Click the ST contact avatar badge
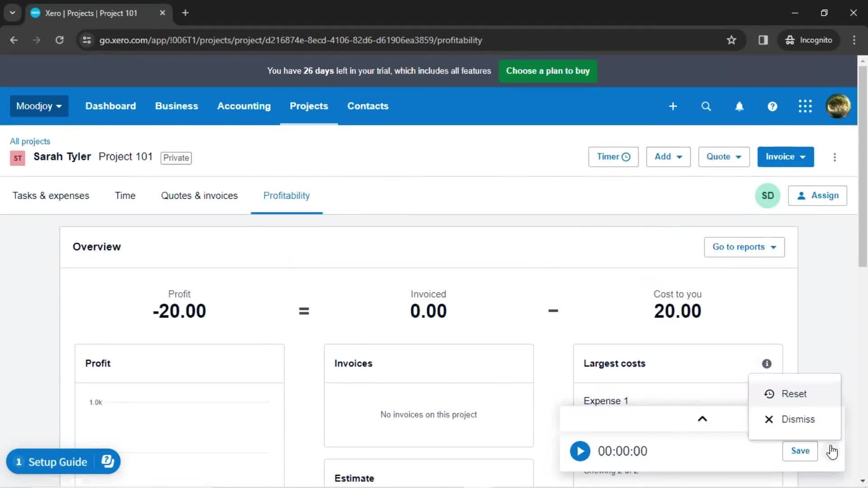This screenshot has height=488, width=868. [x=18, y=158]
